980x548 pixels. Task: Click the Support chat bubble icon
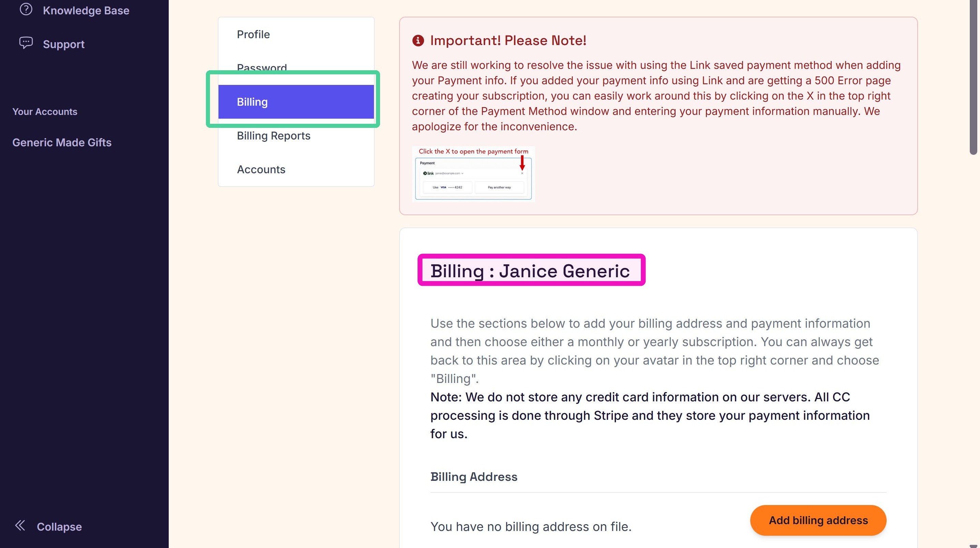click(26, 43)
